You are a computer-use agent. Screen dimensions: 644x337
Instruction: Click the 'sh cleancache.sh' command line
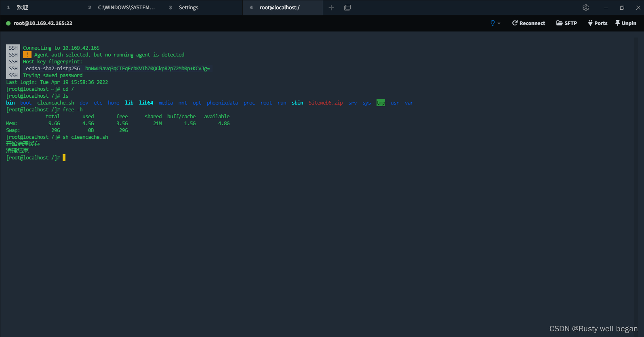point(85,137)
